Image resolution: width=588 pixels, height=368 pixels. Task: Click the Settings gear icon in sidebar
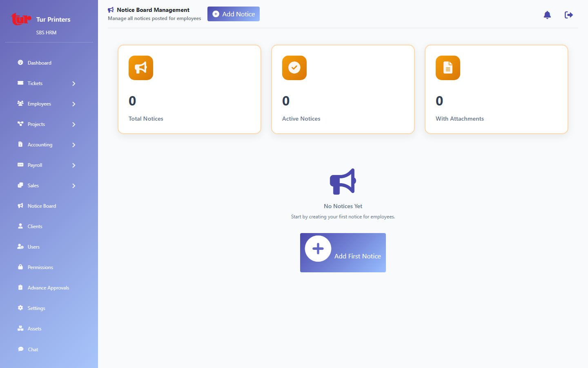point(20,308)
